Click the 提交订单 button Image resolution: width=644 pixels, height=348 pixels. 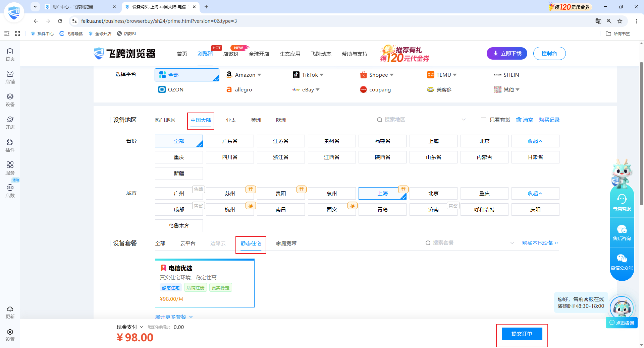[x=522, y=334]
